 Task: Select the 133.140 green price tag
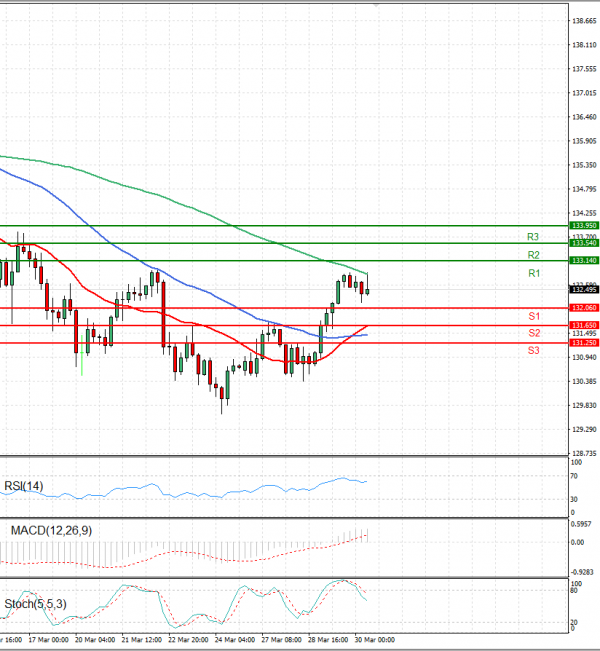tap(584, 260)
